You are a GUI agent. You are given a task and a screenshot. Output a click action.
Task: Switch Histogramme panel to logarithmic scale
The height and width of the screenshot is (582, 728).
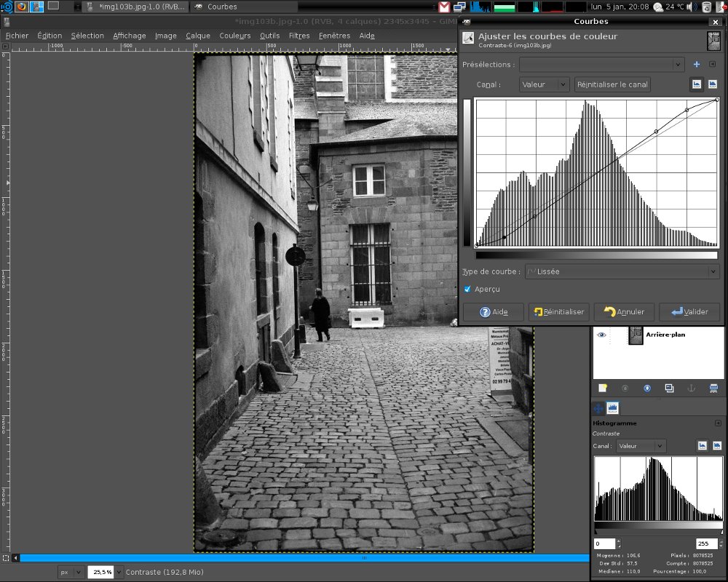click(717, 446)
